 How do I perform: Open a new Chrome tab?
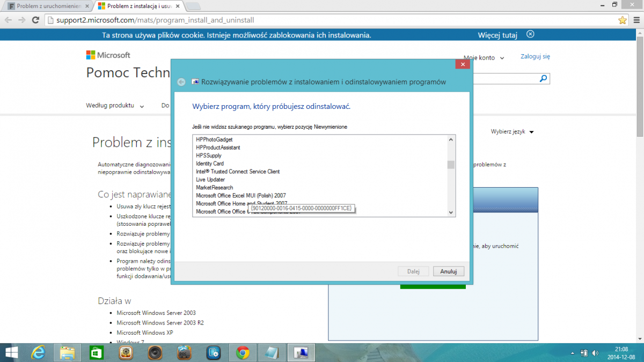pyautogui.click(x=194, y=6)
